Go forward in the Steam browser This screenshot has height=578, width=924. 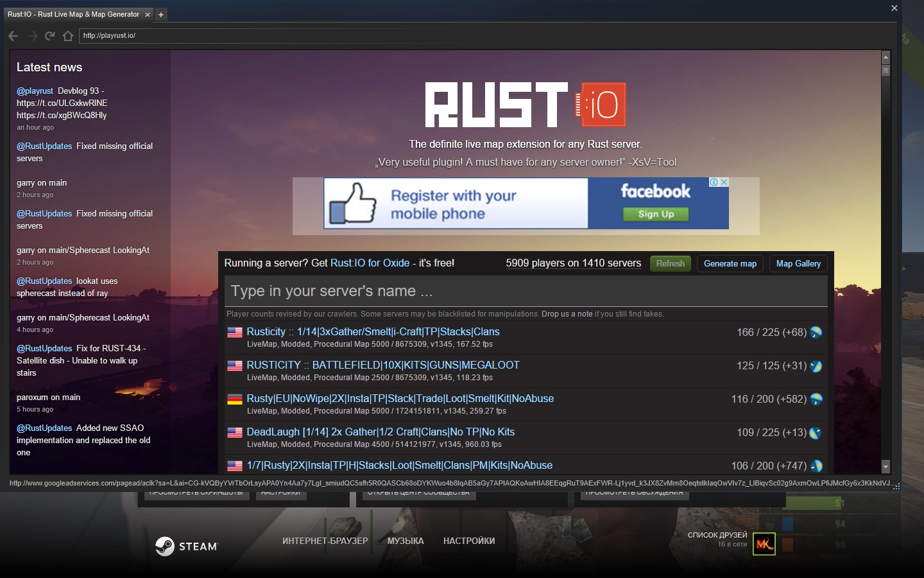32,35
